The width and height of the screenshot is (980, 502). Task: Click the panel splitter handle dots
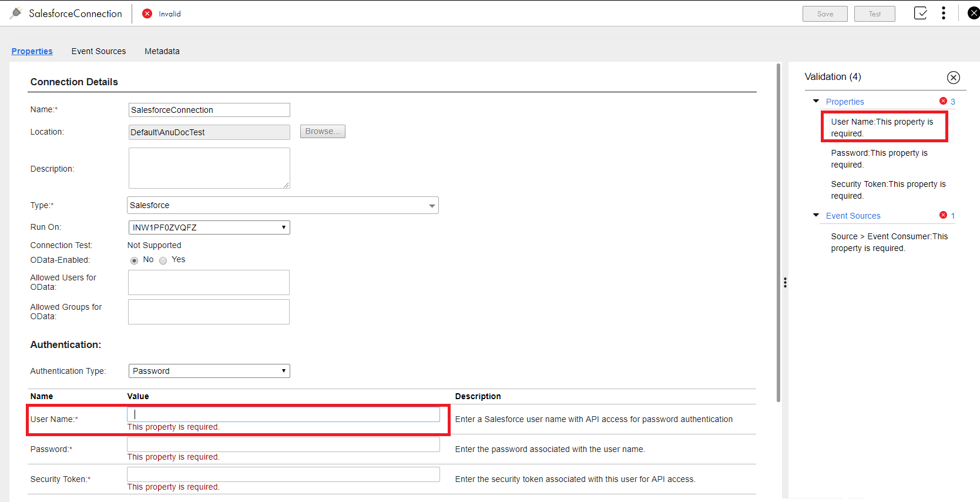pyautogui.click(x=785, y=283)
